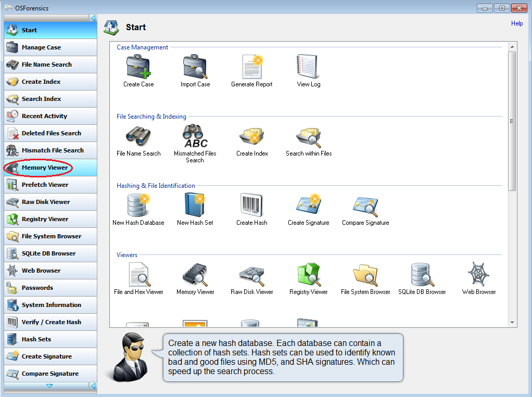Screen dimensions: 532x397
Task: Open the Help link
Action: tap(517, 23)
